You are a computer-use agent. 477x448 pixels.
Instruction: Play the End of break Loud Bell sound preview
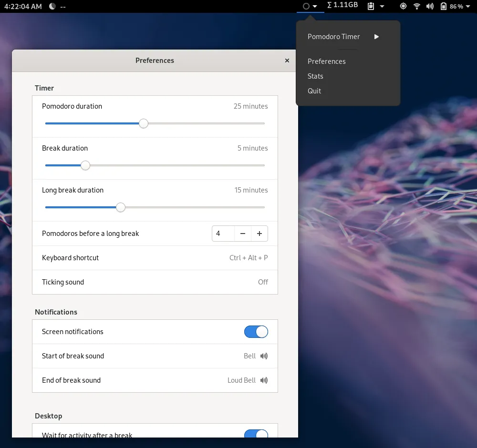tap(264, 380)
